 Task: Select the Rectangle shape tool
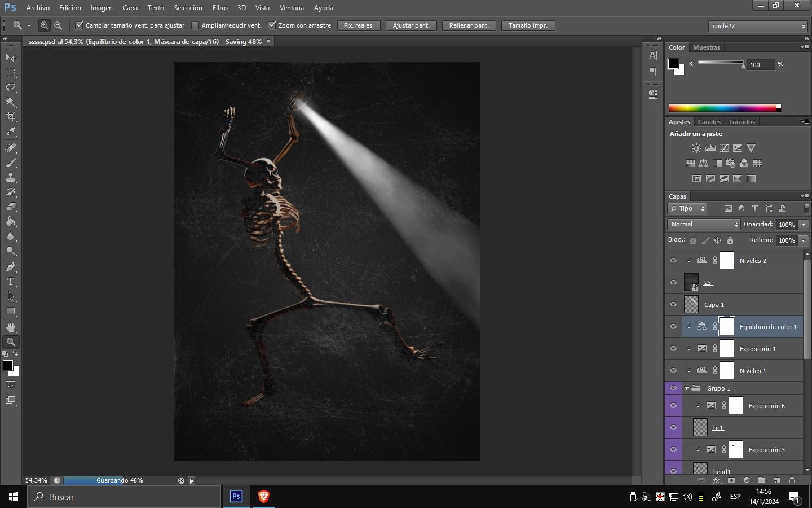11,311
